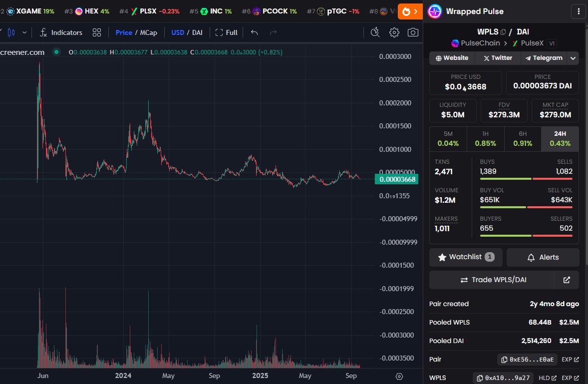This screenshot has width=588, height=384.
Task: Open trending token #4 PLSX
Action: click(149, 11)
